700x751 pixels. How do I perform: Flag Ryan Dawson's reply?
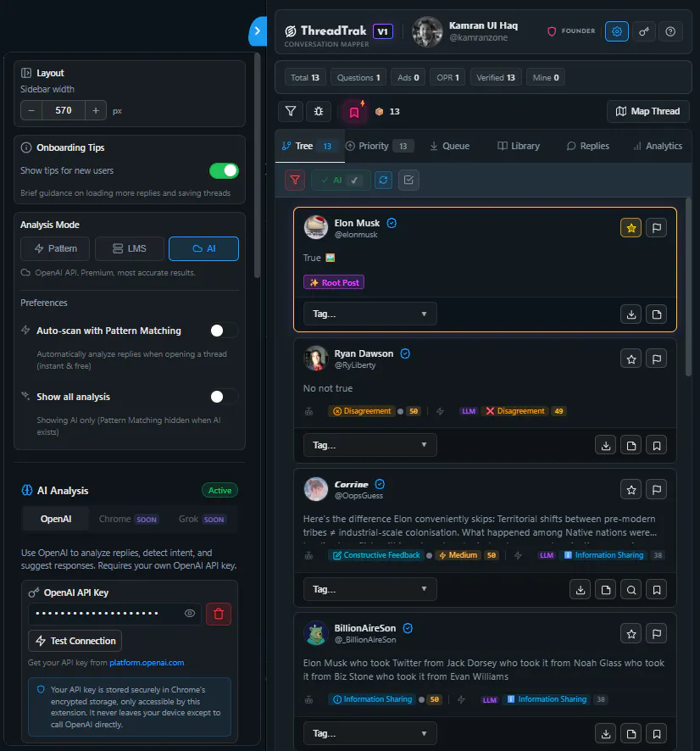tap(657, 359)
